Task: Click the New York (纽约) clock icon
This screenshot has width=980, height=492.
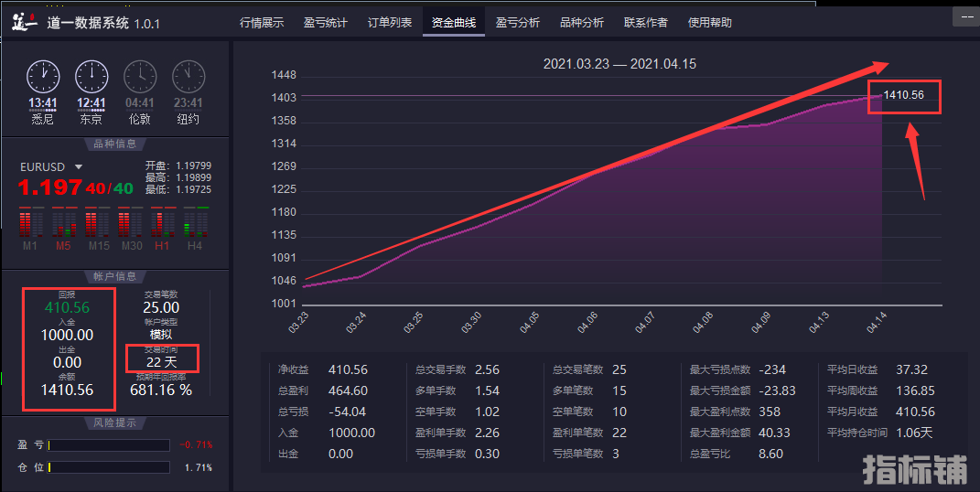Action: [188, 78]
